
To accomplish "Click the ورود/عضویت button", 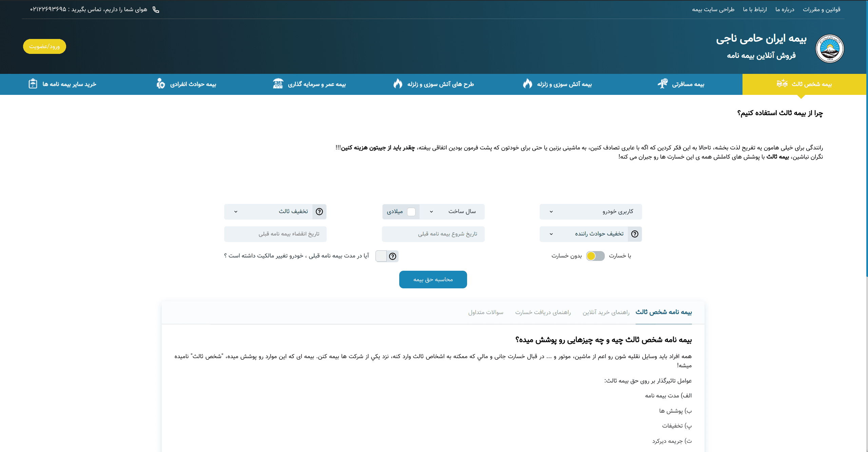I will point(44,46).
